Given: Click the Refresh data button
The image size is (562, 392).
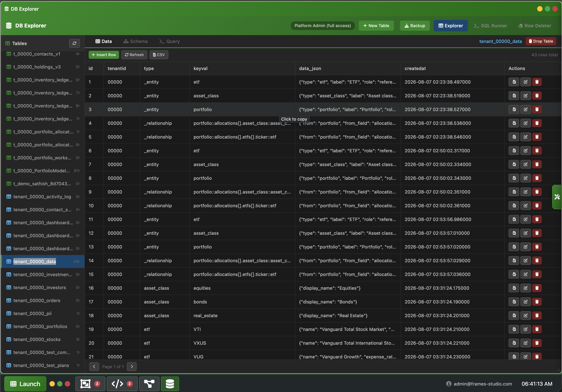Looking at the screenshot, I should pos(134,55).
